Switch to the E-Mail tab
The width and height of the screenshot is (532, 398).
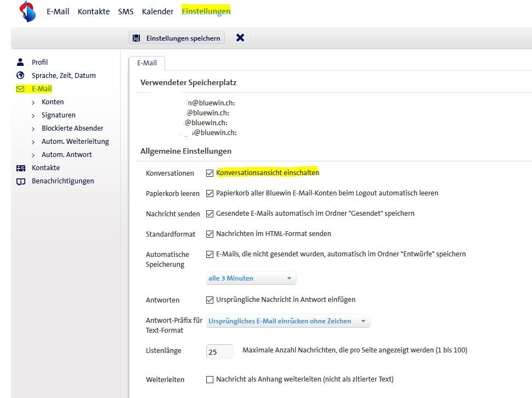146,63
